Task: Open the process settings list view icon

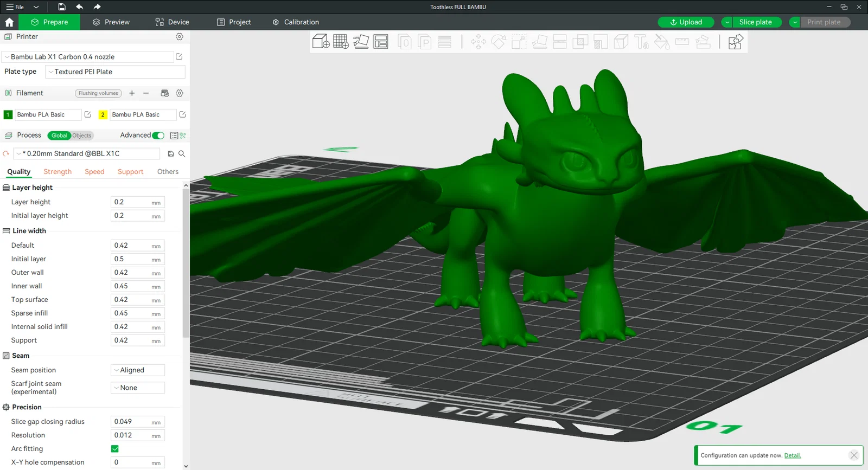Action: click(x=174, y=136)
